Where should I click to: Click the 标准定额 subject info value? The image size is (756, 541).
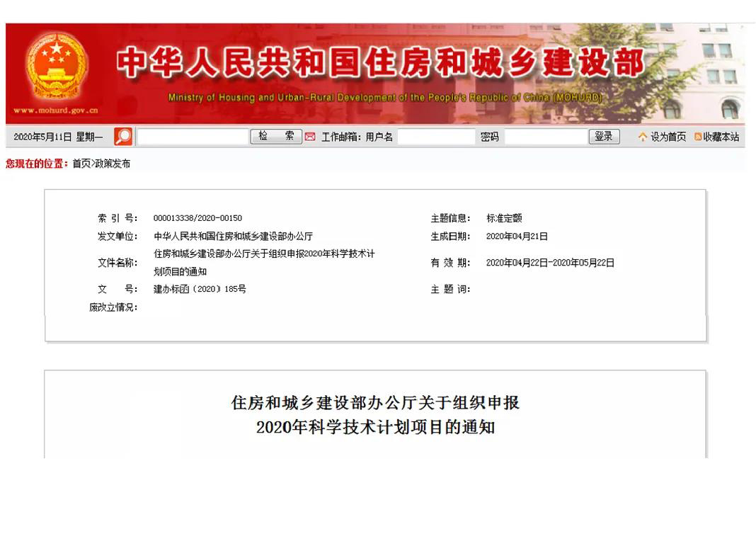[504, 218]
